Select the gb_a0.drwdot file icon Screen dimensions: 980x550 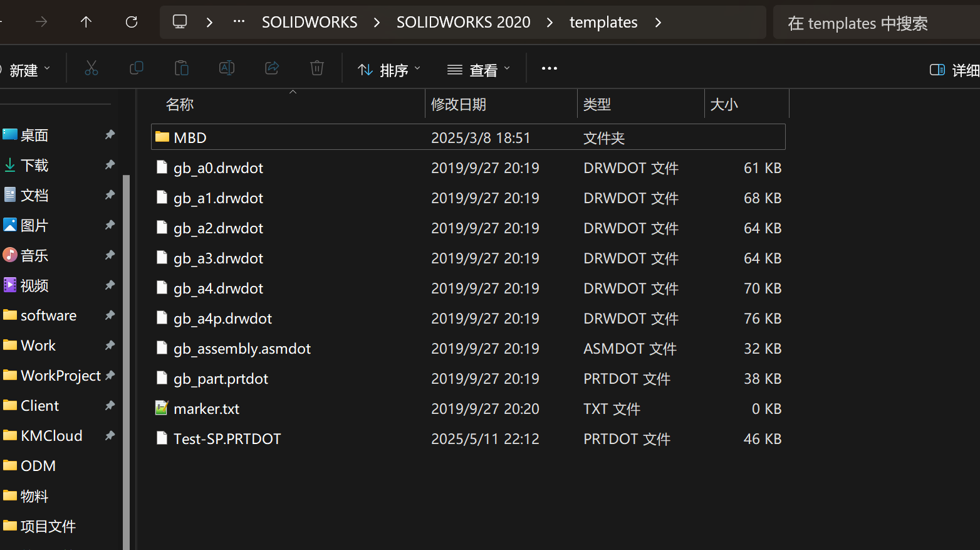[x=162, y=167]
